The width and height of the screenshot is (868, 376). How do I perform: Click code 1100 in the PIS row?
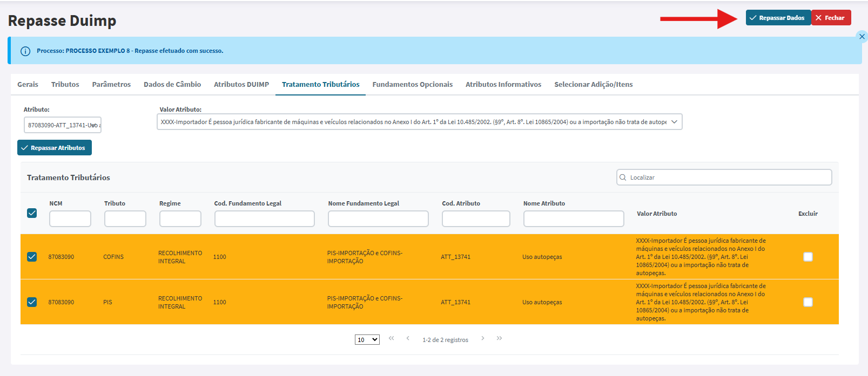coord(219,302)
